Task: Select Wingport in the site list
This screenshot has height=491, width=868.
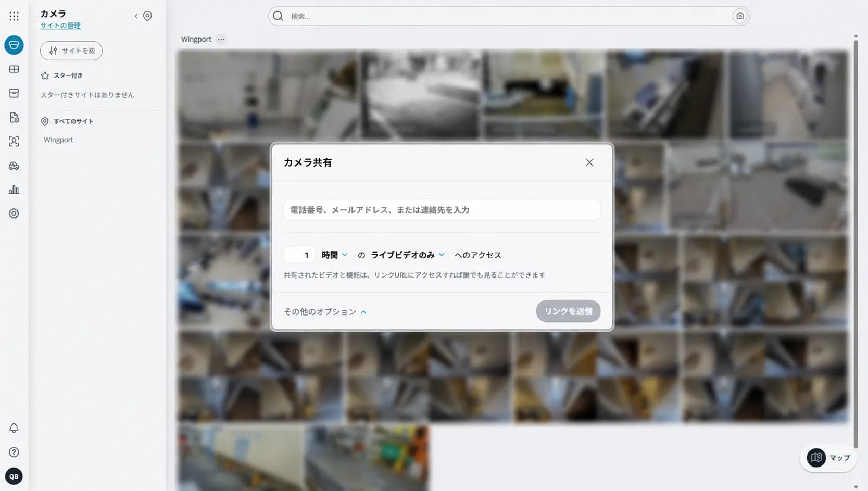Action: (x=58, y=140)
